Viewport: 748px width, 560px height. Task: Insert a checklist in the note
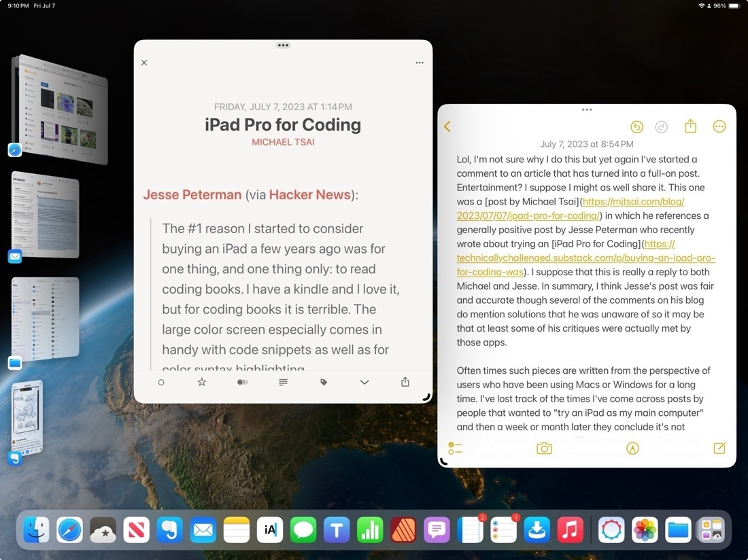click(455, 449)
